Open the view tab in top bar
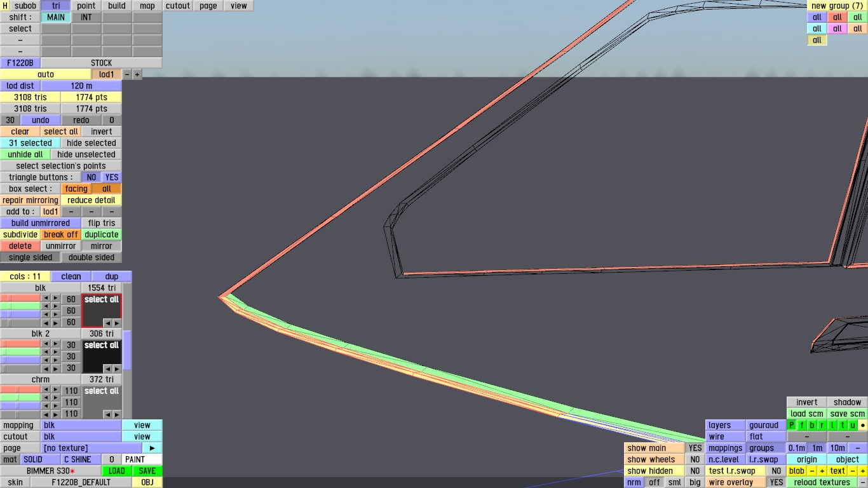 point(239,6)
